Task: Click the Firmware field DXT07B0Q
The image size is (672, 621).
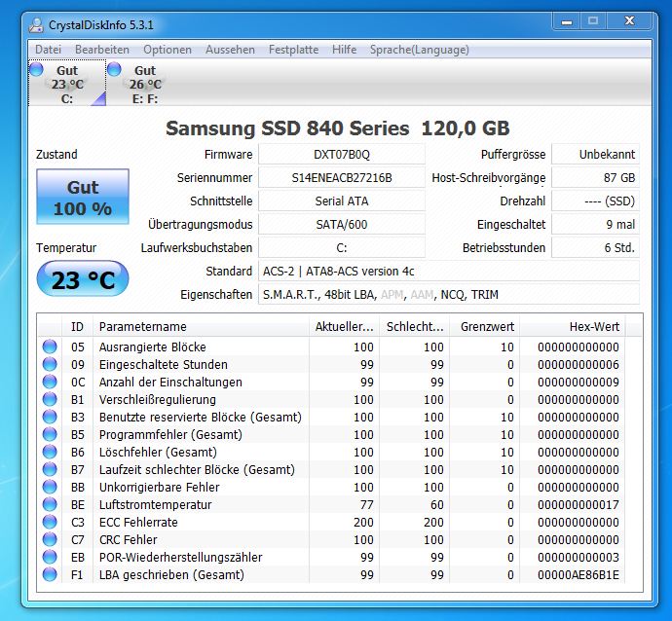Action: click(x=342, y=154)
